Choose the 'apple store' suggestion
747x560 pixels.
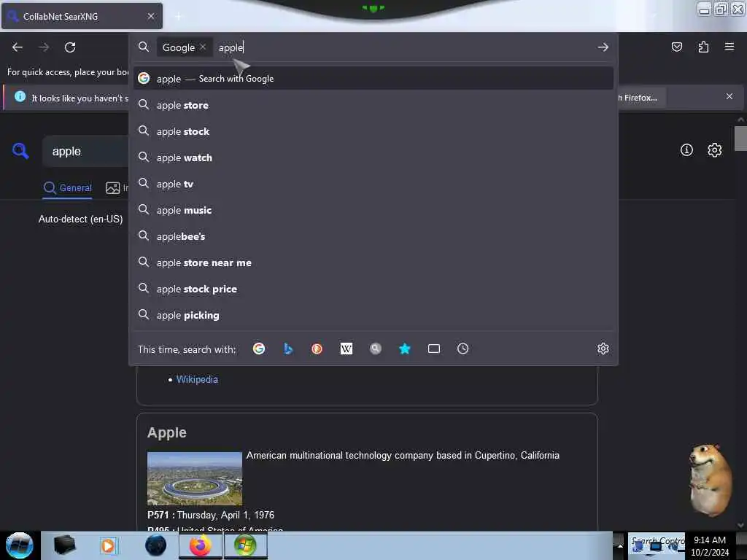[x=373, y=105]
